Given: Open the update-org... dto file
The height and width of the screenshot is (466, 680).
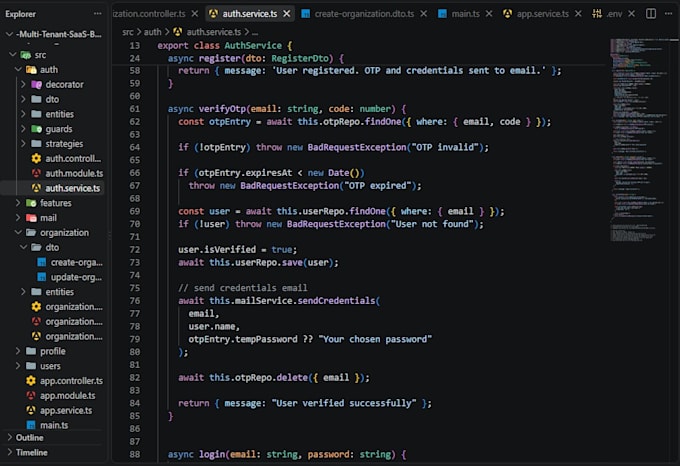Looking at the screenshot, I should point(52,277).
